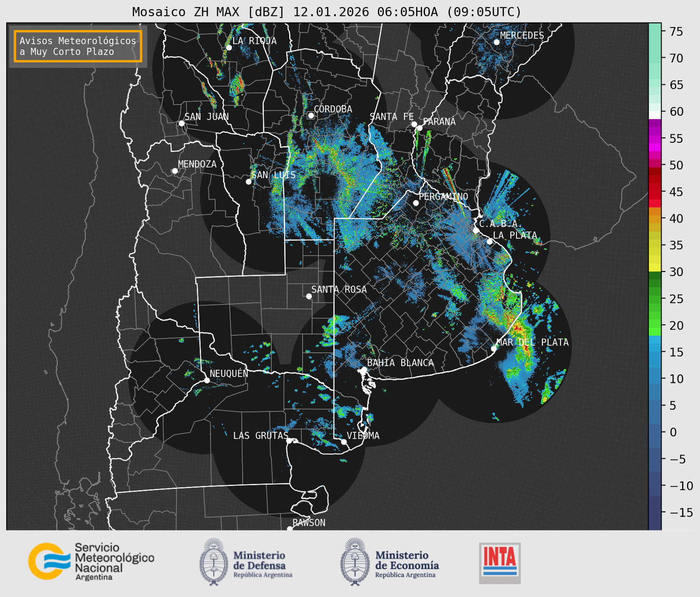Click the Ministerio de Defensa logo
This screenshot has height=597, width=700.
(x=246, y=562)
